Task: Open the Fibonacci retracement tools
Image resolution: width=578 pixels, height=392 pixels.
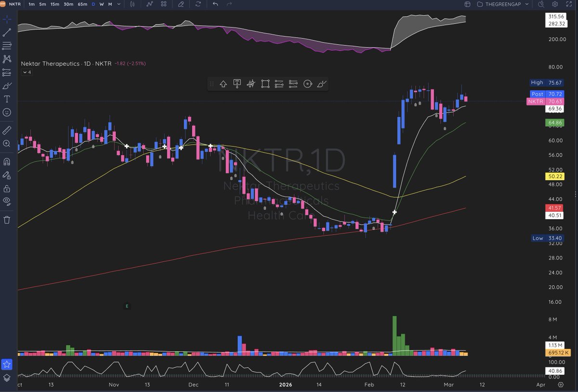Action: 7,46
